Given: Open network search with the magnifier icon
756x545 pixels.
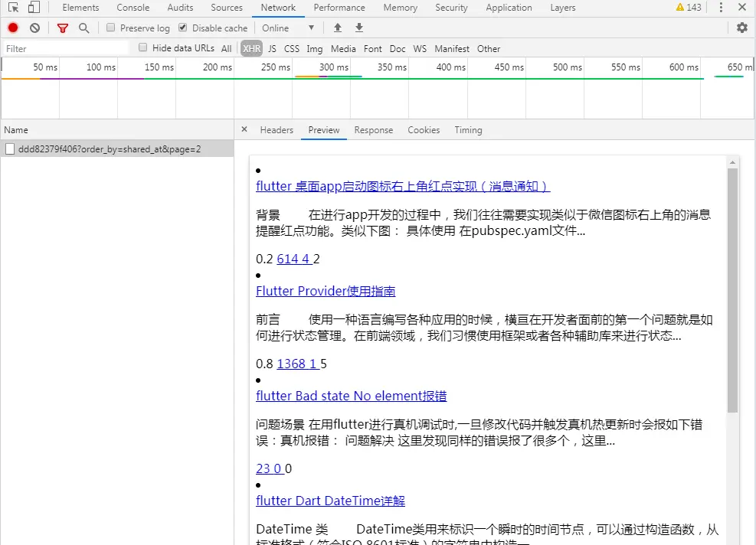Looking at the screenshot, I should 84,28.
